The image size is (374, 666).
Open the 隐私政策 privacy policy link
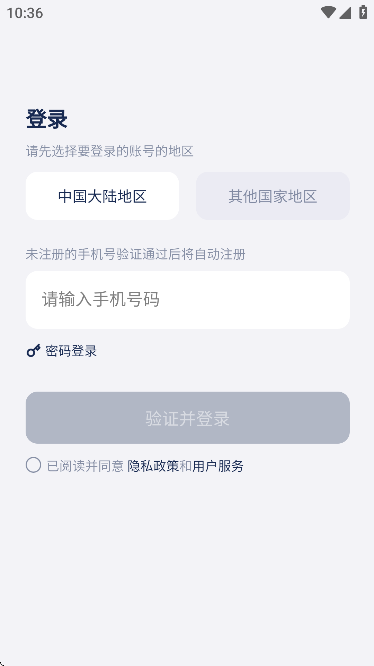153,466
